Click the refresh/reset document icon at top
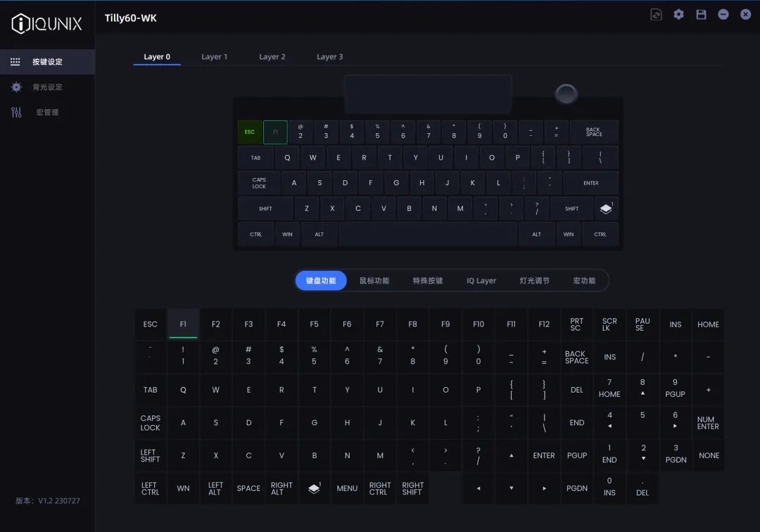Screen dimensions: 760x532 pyautogui.click(x=656, y=15)
